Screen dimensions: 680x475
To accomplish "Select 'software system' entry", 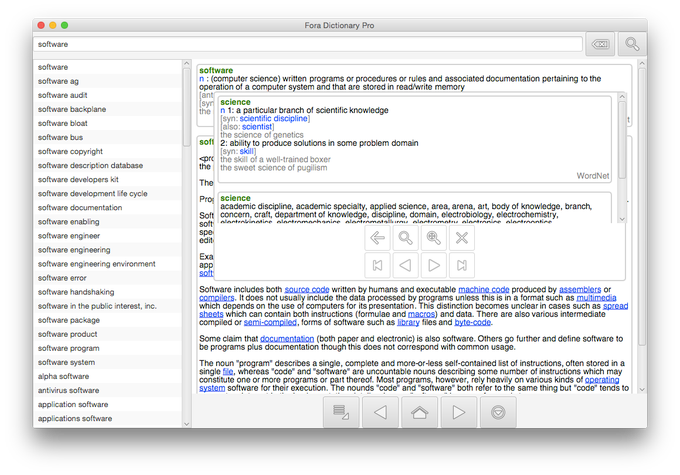I will [x=108, y=362].
